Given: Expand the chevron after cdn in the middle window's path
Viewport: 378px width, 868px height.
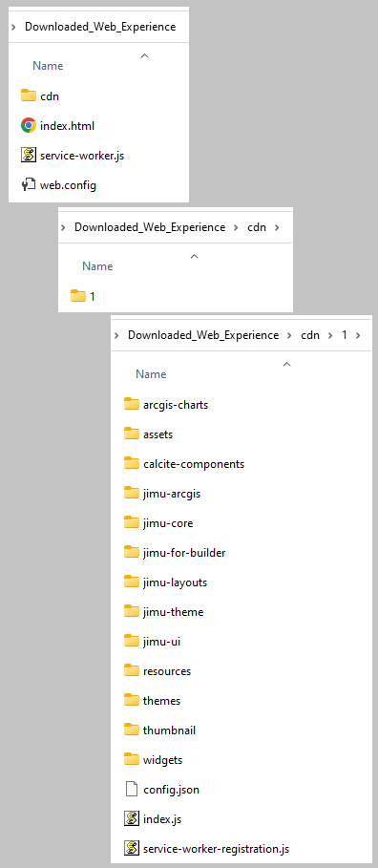Looking at the screenshot, I should click(277, 227).
